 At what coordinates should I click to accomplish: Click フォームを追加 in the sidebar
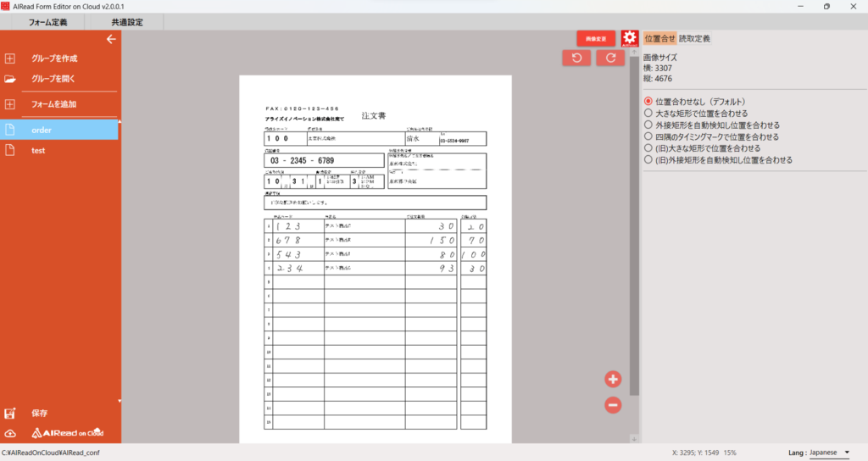(x=54, y=104)
